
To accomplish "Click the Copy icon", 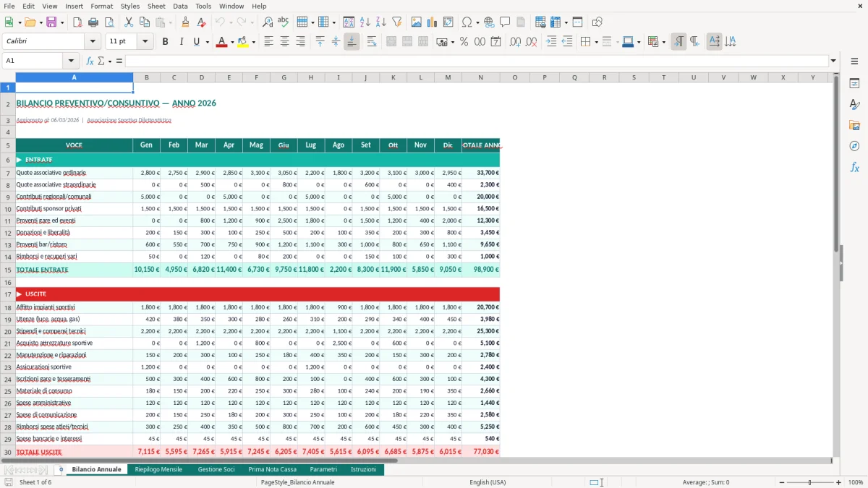I will point(144,22).
